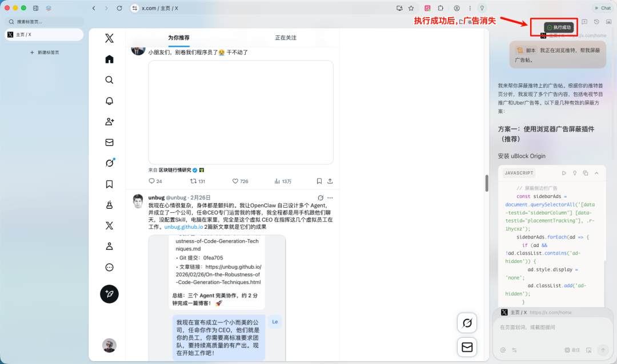Open Search from the X sidebar
Image resolution: width=617 pixels, height=364 pixels.
coord(109,80)
